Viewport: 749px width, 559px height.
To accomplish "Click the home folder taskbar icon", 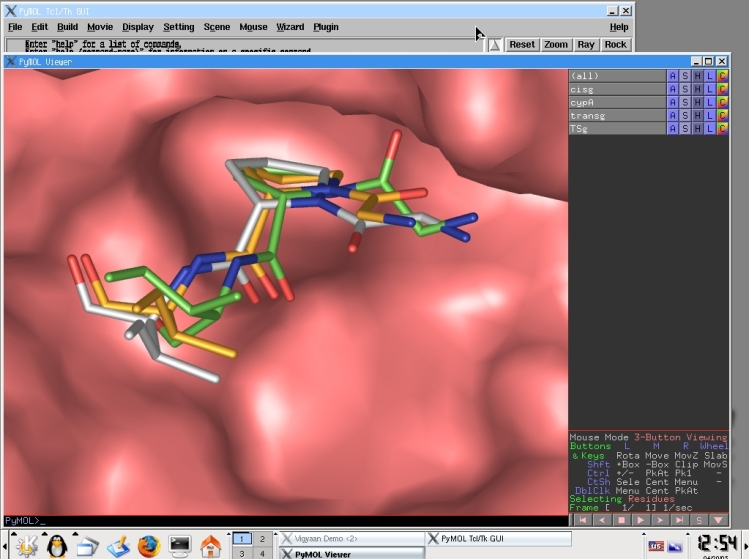I will pyautogui.click(x=211, y=545).
